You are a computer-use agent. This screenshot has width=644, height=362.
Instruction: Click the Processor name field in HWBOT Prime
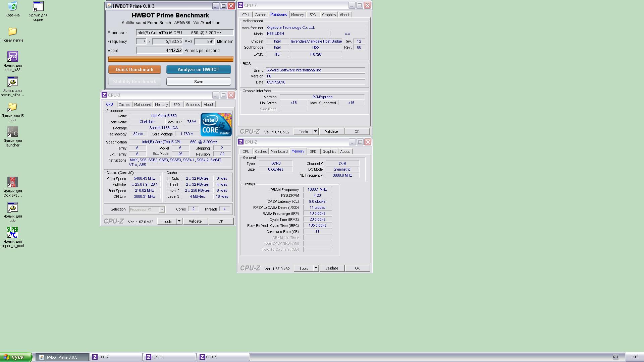185,33
